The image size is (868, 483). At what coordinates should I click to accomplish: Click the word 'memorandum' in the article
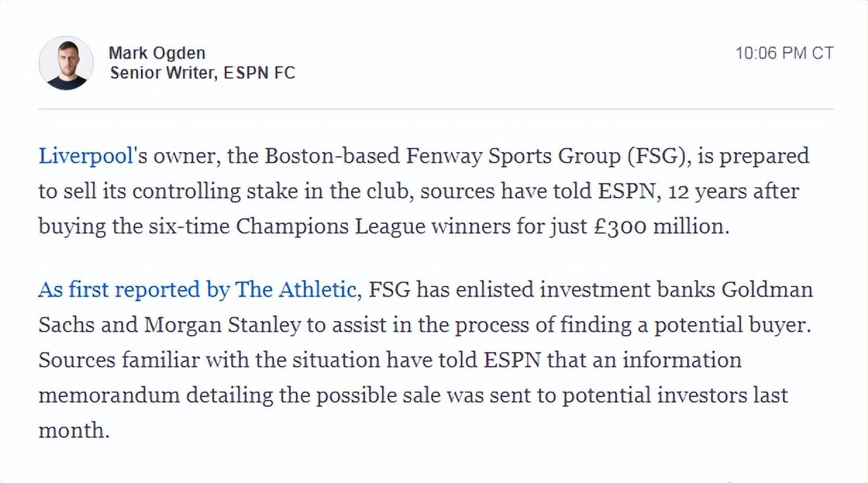109,395
